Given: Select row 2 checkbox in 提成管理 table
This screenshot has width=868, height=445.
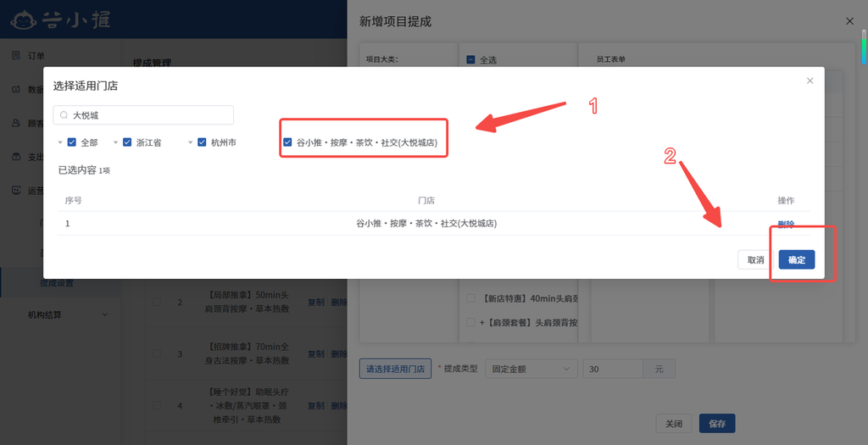Looking at the screenshot, I should tap(157, 303).
